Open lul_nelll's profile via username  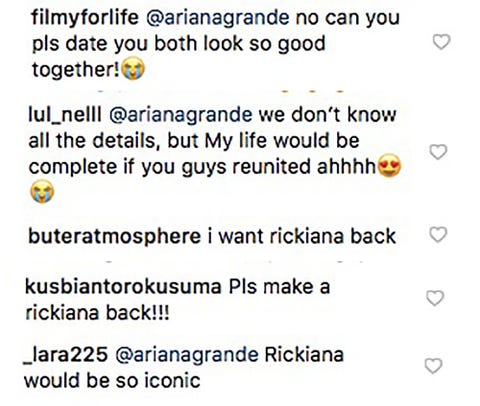coord(65,115)
